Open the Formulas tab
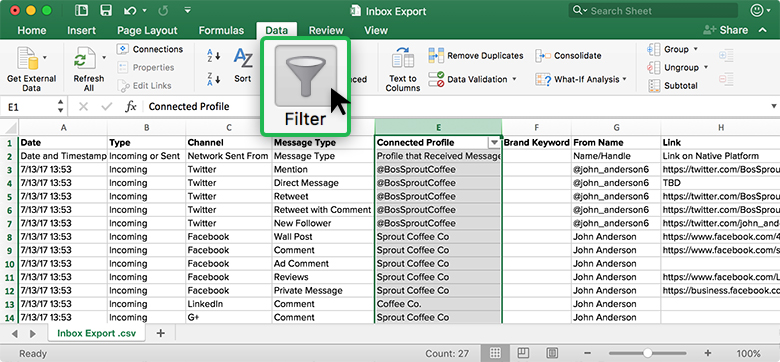This screenshot has height=362, width=780. 221,30
